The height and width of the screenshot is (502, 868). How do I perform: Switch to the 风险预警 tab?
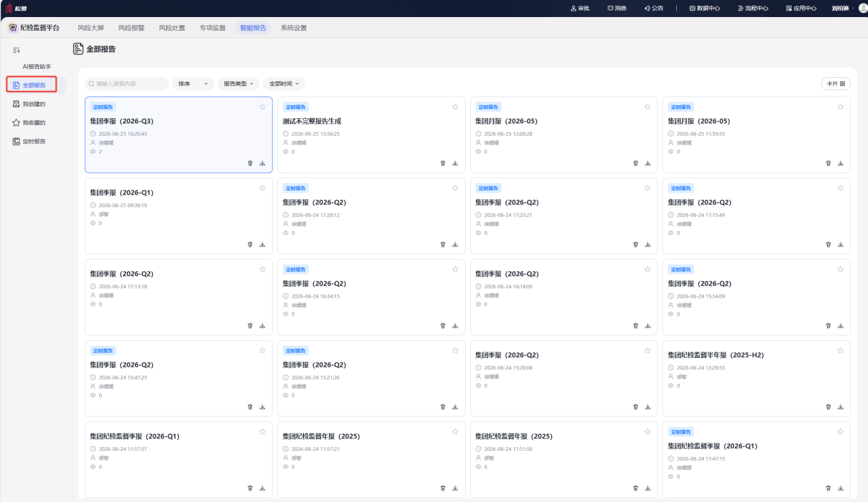[x=131, y=28]
